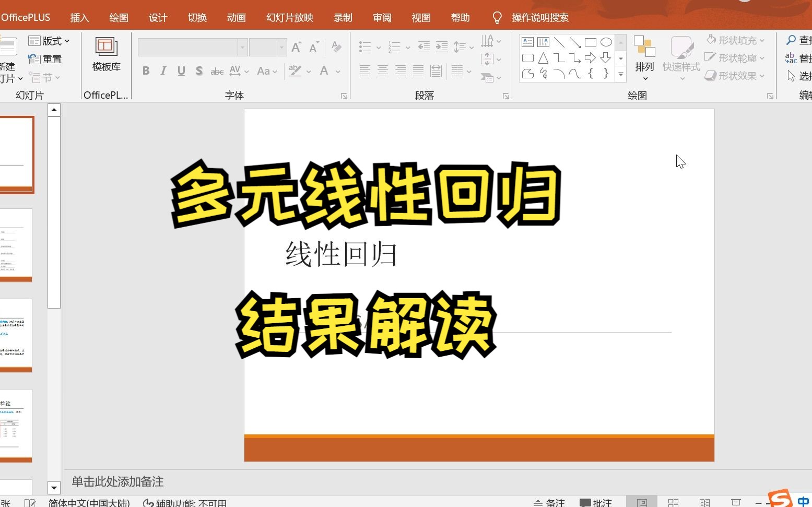Expand the 形状轮廓 shape outline dropdown
812x507 pixels.
762,57
